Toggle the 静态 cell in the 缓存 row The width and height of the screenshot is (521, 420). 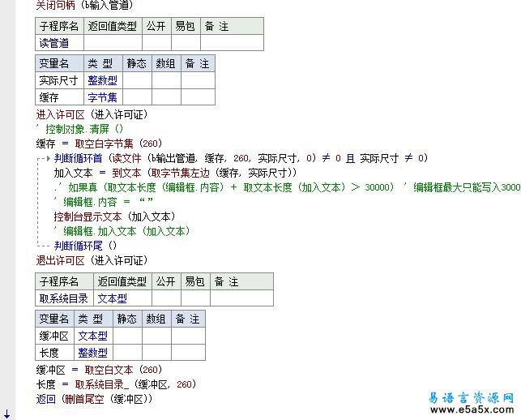click(137, 97)
